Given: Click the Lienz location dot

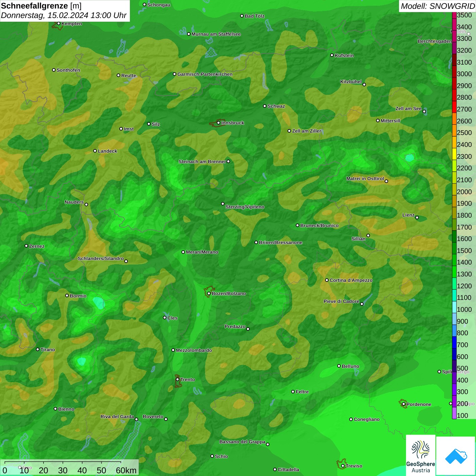Looking at the screenshot, I should [x=417, y=218].
